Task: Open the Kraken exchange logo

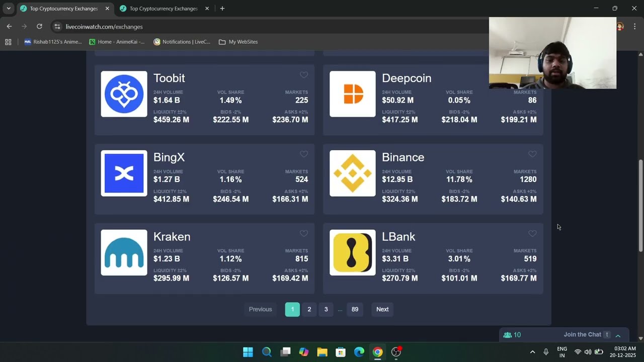Action: point(124,252)
